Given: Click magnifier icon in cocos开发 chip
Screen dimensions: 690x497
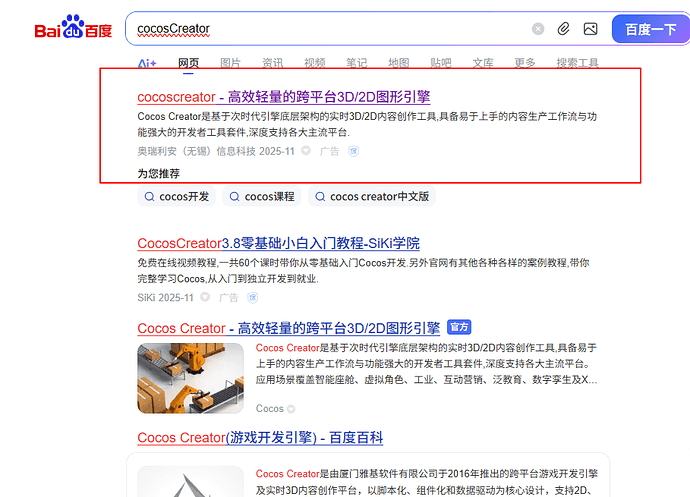Looking at the screenshot, I should tap(150, 196).
